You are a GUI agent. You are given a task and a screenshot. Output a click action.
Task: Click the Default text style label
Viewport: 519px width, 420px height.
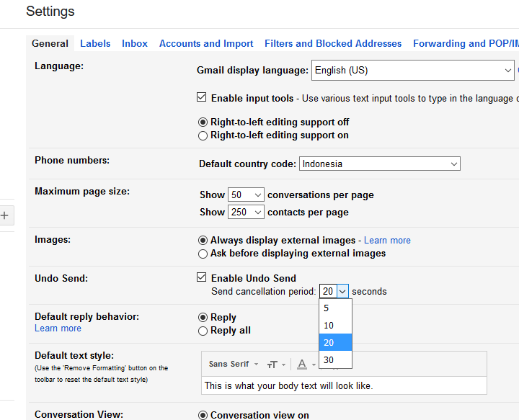pyautogui.click(x=74, y=355)
